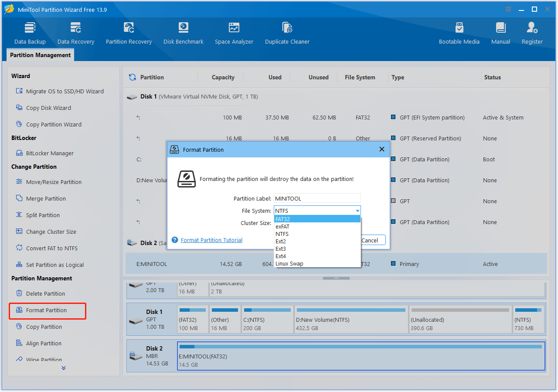Sort by Capacity column header
Screen dimensions: 558x392
click(x=223, y=77)
